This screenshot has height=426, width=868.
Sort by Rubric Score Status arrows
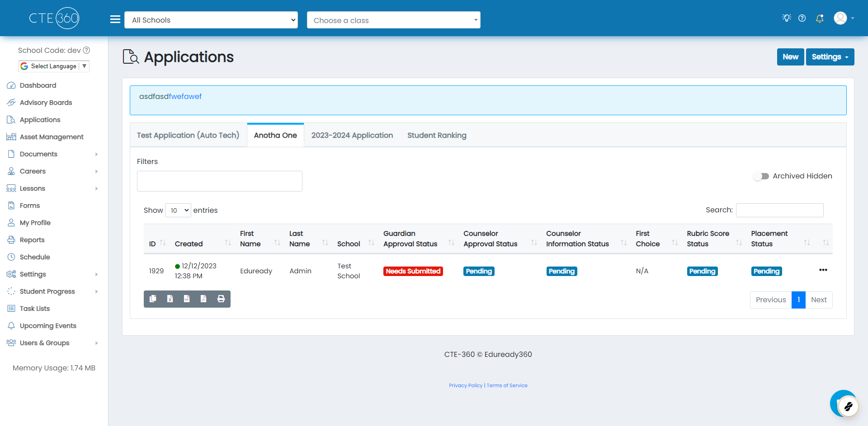click(x=739, y=243)
